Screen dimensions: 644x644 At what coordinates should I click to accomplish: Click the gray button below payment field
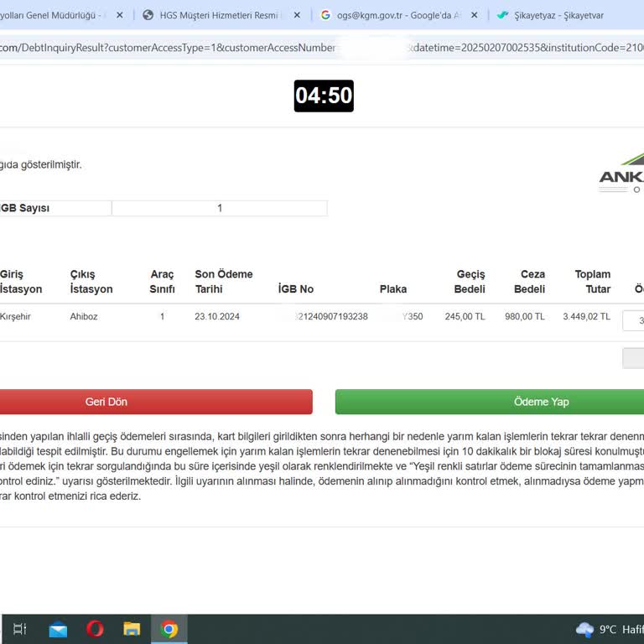(633, 358)
